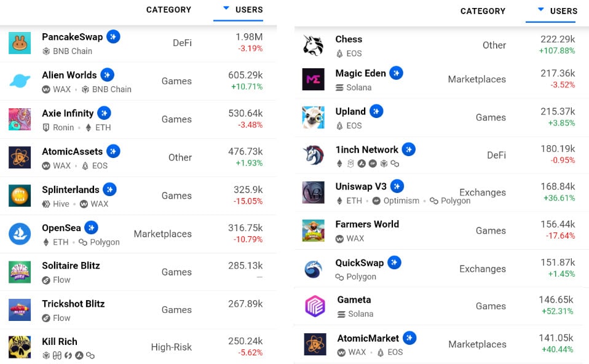Open the Farmers World dapp link

367,224
